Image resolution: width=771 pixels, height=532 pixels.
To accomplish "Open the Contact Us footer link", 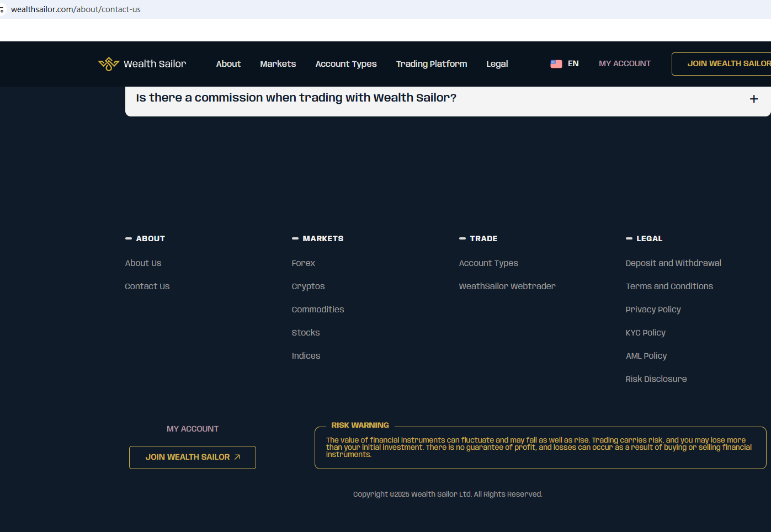I will click(x=147, y=286).
